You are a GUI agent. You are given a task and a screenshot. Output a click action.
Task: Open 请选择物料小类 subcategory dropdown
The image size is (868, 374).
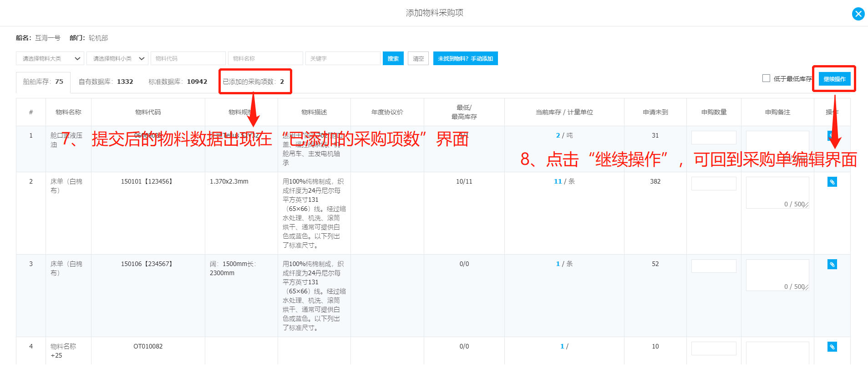coord(117,58)
